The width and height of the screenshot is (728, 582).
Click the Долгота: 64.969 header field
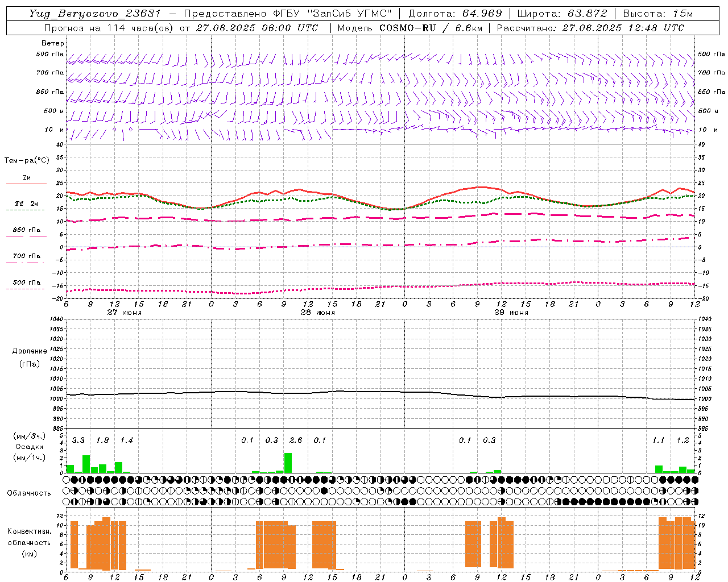point(455,14)
